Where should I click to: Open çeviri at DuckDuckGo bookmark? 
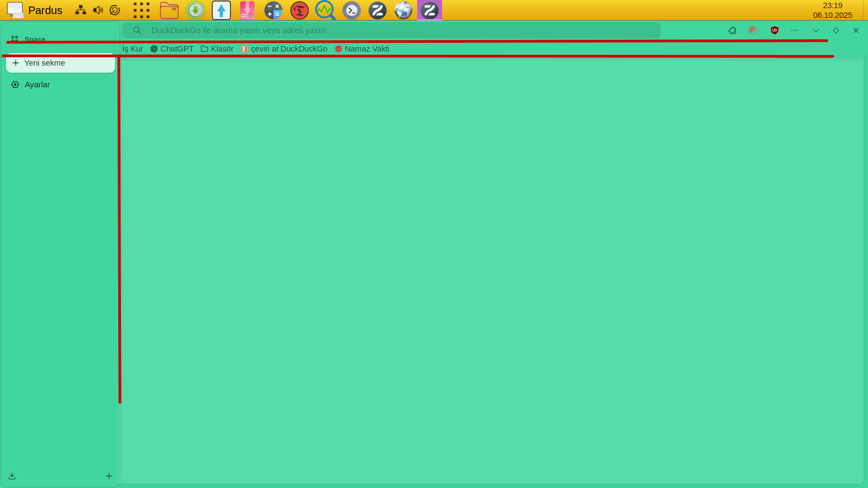click(x=284, y=49)
